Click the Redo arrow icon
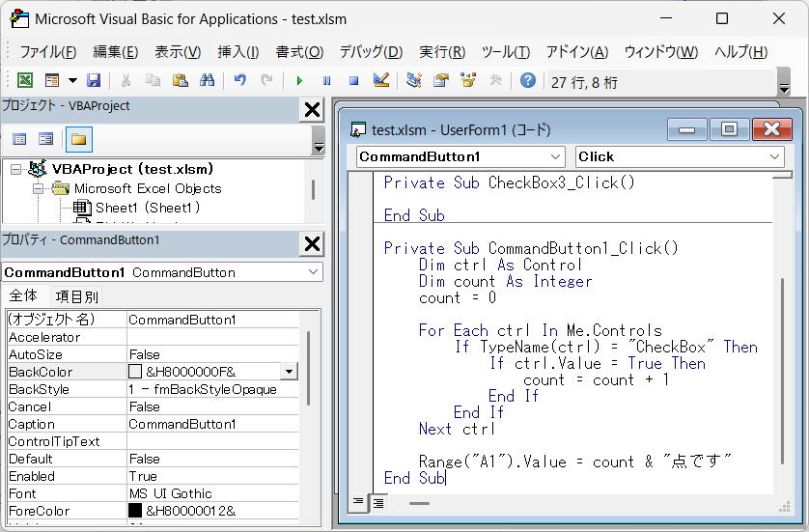 click(266, 80)
